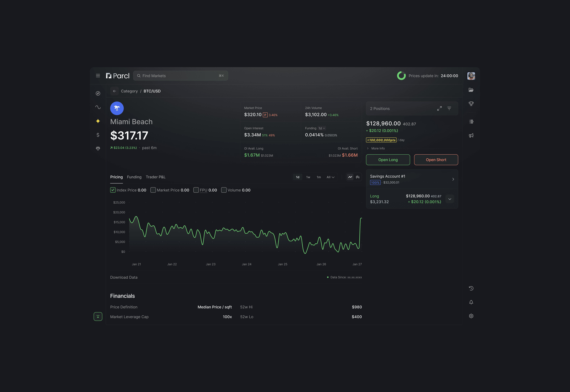The height and width of the screenshot is (392, 570).
Task: Go back using the arrow button
Action: point(114,91)
